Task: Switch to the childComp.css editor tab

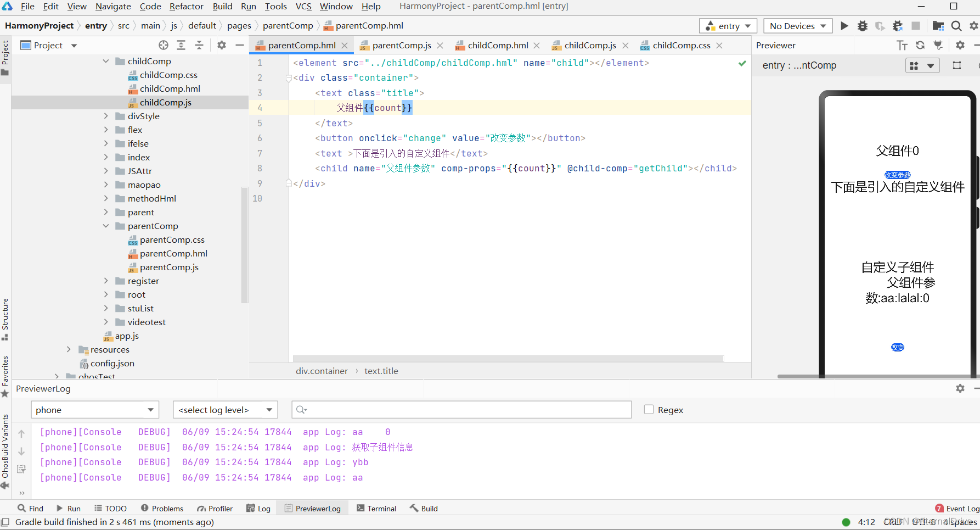Action: click(x=681, y=45)
